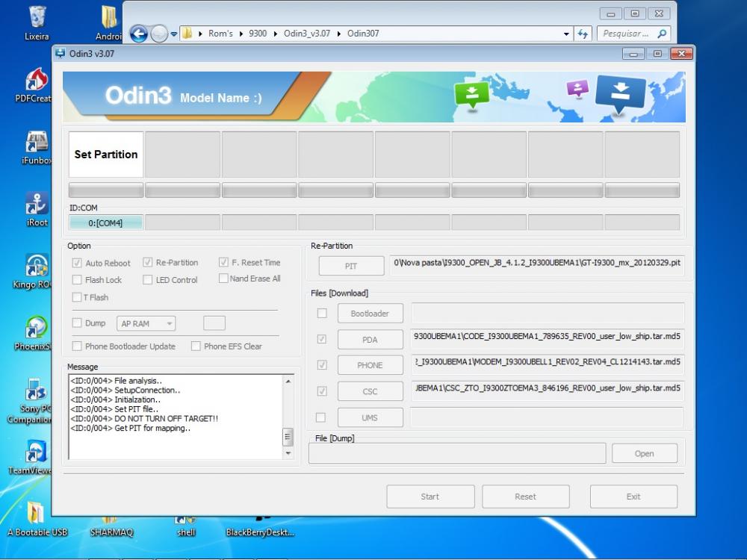Click the PHONE file button

pyautogui.click(x=371, y=365)
